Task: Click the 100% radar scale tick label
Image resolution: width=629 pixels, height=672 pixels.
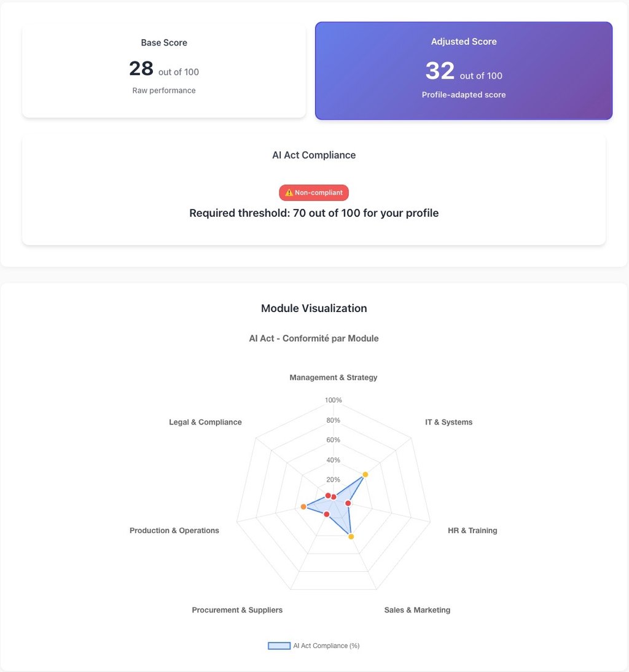Action: point(334,400)
